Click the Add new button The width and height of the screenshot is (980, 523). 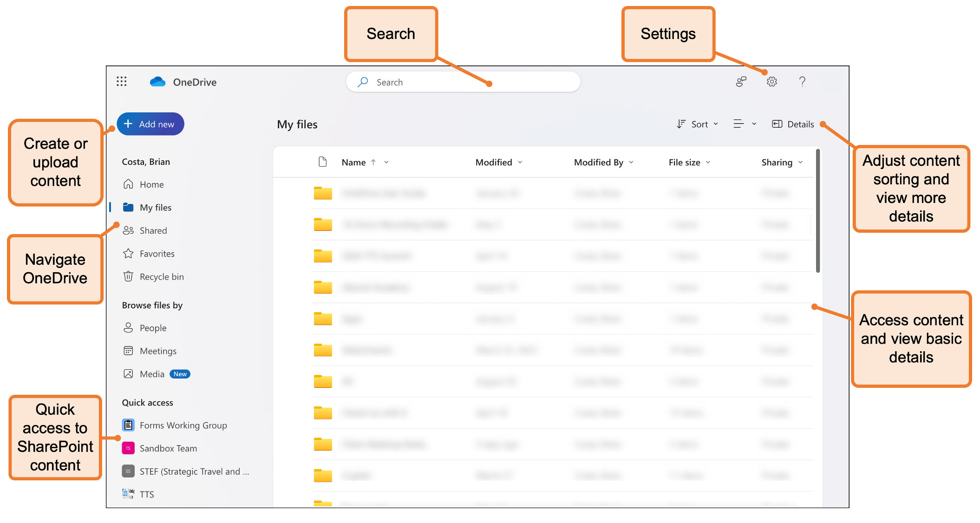pyautogui.click(x=150, y=124)
